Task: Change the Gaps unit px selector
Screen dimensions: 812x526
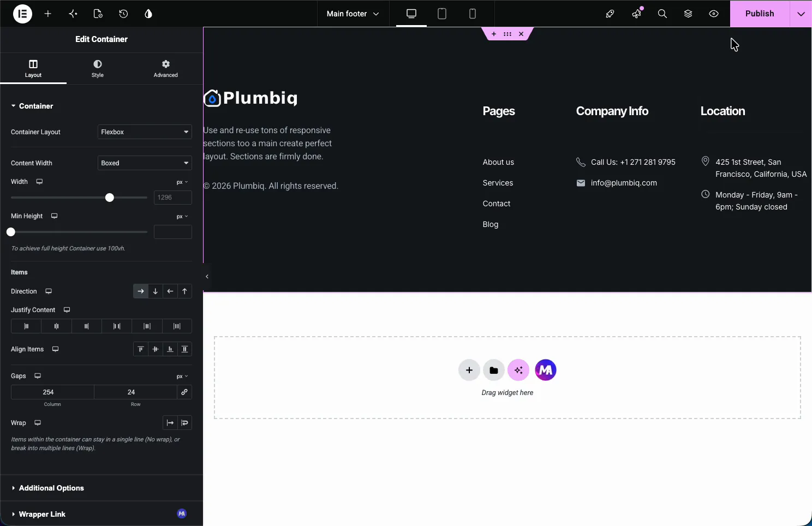Action: 182,376
